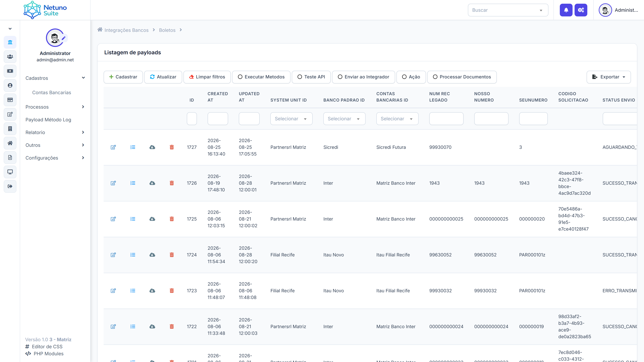This screenshot has height=362, width=644.
Task: Click the money bill icon in left rail
Action: pos(10,71)
